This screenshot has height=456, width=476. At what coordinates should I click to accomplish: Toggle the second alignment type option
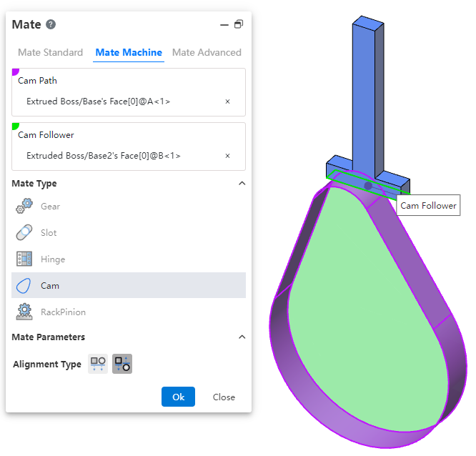[122, 364]
